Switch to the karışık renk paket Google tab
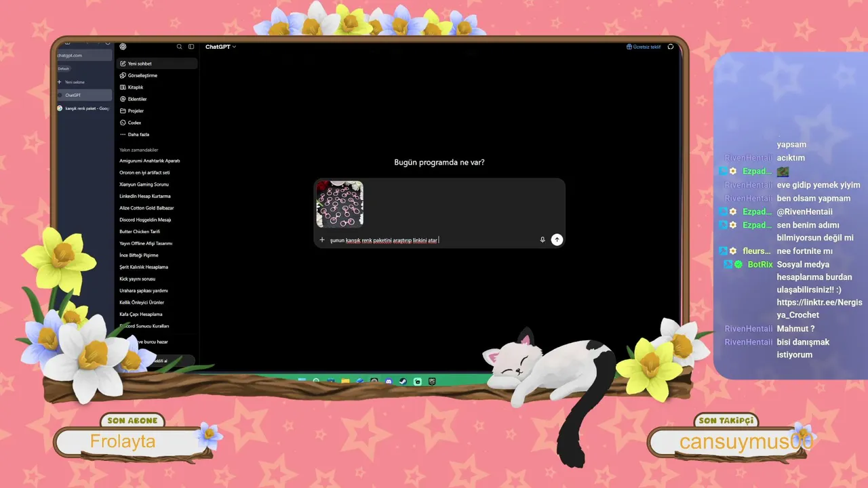 pos(84,108)
